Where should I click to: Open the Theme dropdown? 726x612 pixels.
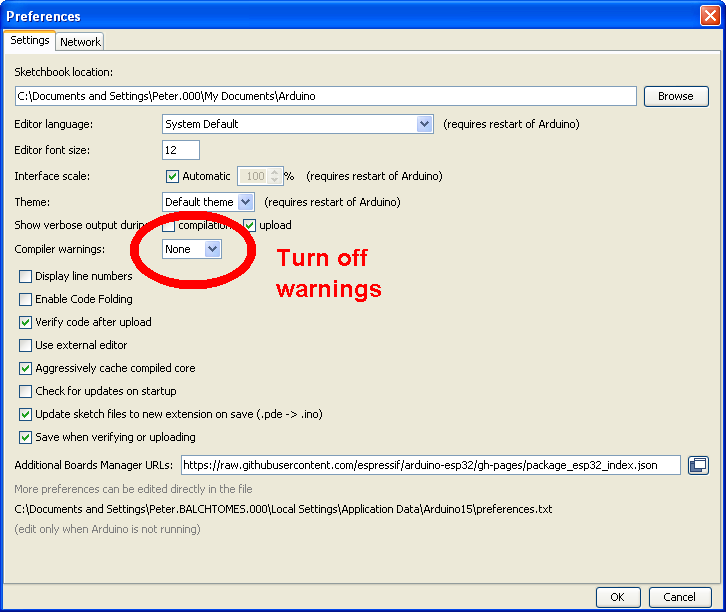(208, 202)
